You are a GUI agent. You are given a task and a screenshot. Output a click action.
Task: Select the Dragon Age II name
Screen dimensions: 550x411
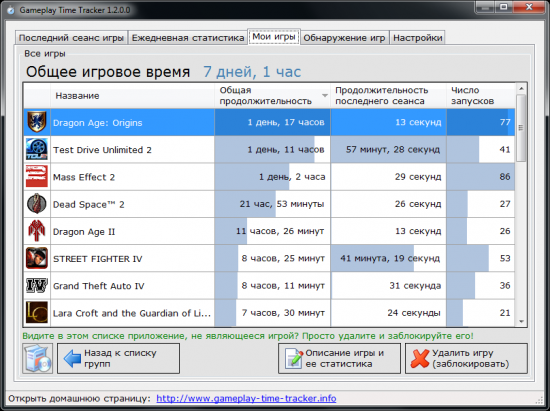[x=84, y=232]
